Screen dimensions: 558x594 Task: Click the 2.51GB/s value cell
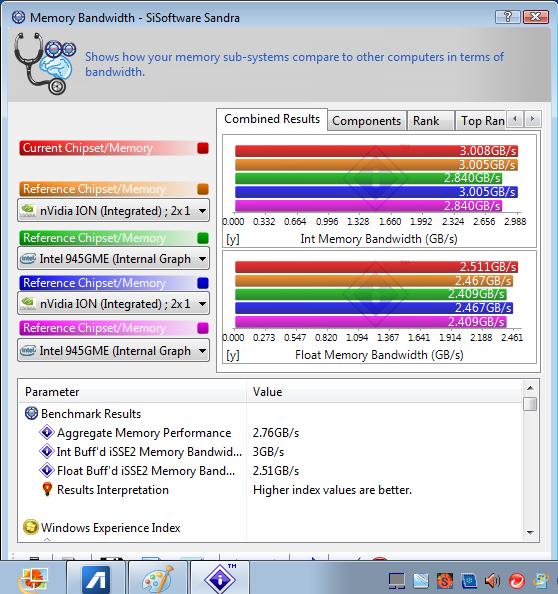point(276,470)
